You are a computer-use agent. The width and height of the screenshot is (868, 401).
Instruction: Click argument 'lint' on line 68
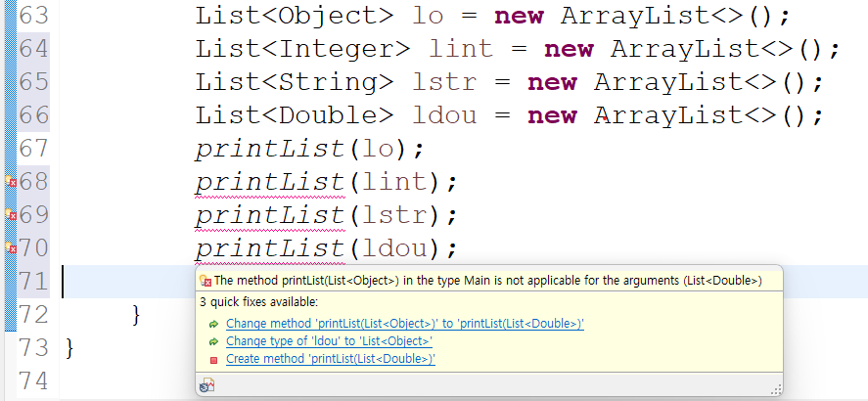coord(394,182)
